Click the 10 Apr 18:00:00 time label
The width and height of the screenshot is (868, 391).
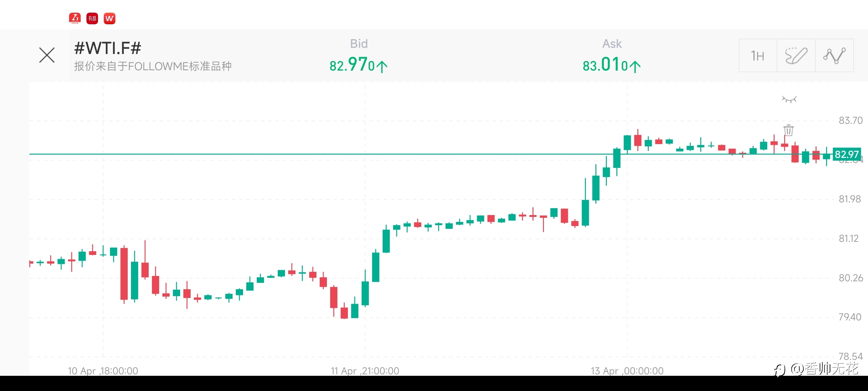(103, 371)
